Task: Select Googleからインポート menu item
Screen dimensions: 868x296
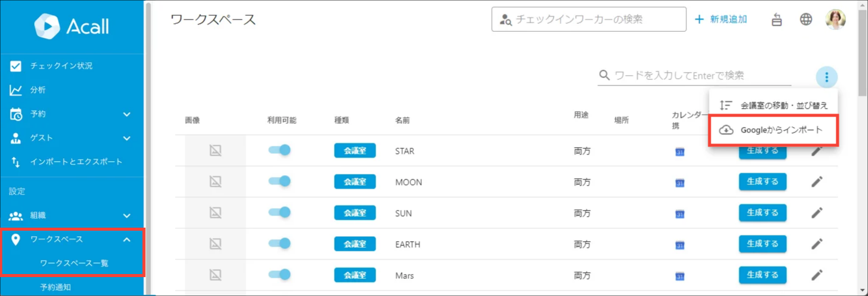Action: 773,130
